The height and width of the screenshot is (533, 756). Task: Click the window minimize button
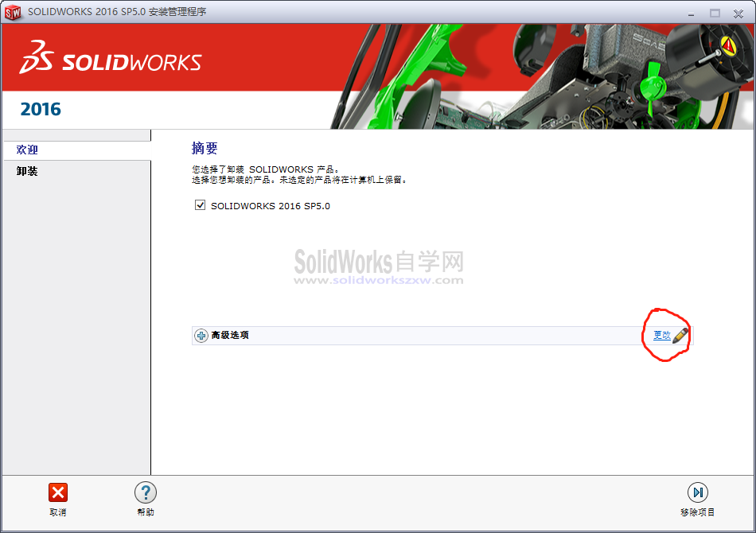(692, 14)
